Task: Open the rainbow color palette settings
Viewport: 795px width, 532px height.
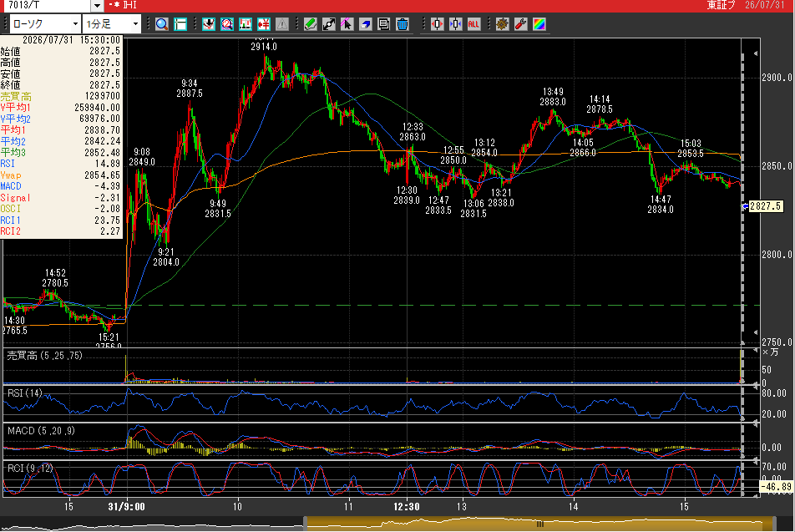Action: click(539, 24)
